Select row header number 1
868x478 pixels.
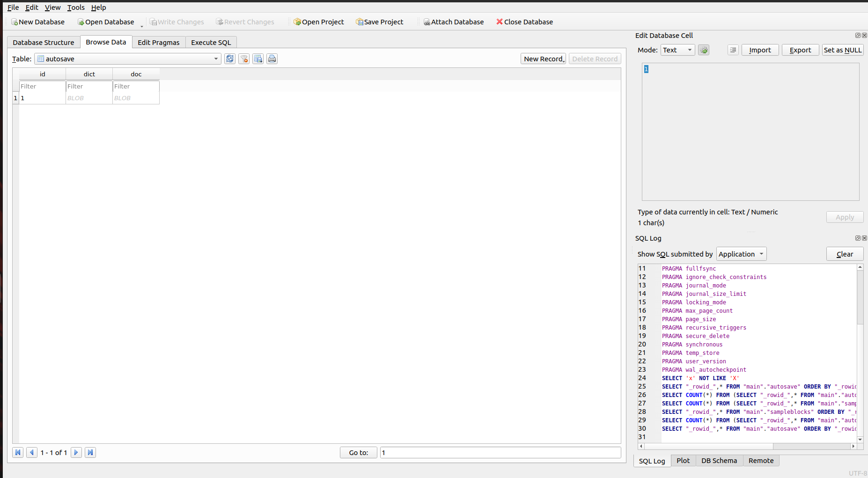point(15,98)
